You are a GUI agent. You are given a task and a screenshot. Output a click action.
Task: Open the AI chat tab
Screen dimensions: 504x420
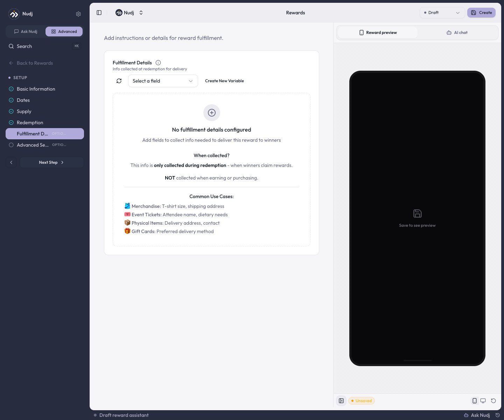(457, 33)
